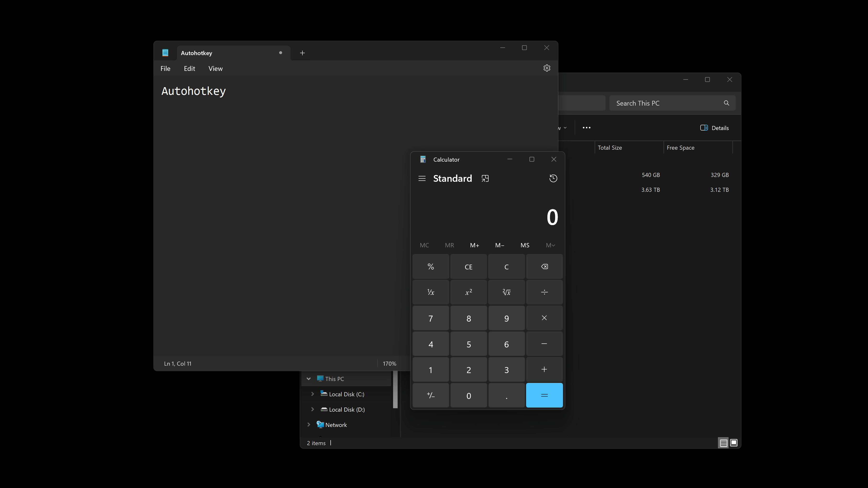This screenshot has height=488, width=868.
Task: Switch File Explorer to large icons view
Action: pyautogui.click(x=734, y=443)
